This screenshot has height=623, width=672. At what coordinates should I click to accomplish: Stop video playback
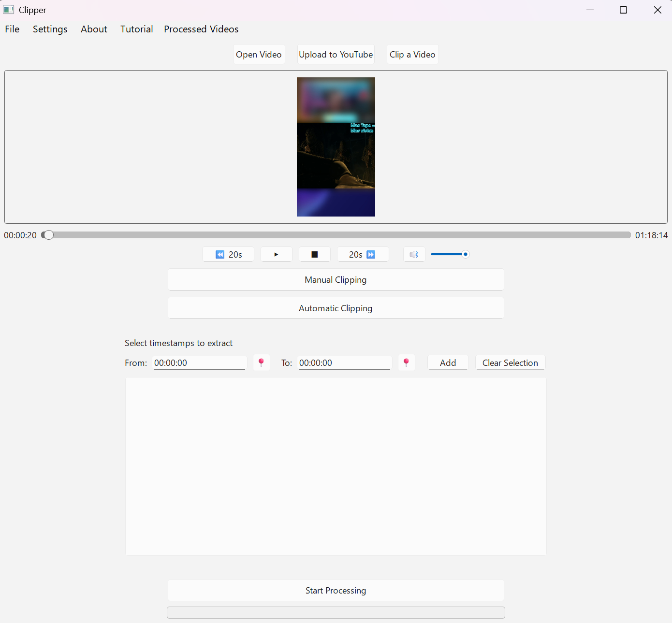click(x=314, y=254)
